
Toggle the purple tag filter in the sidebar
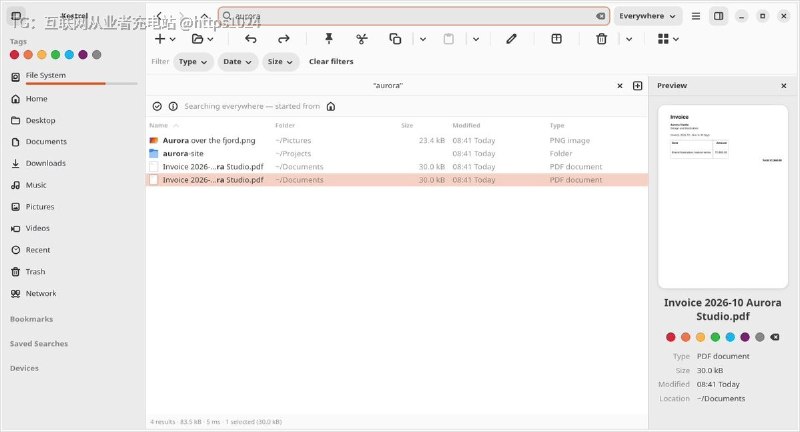[83, 55]
